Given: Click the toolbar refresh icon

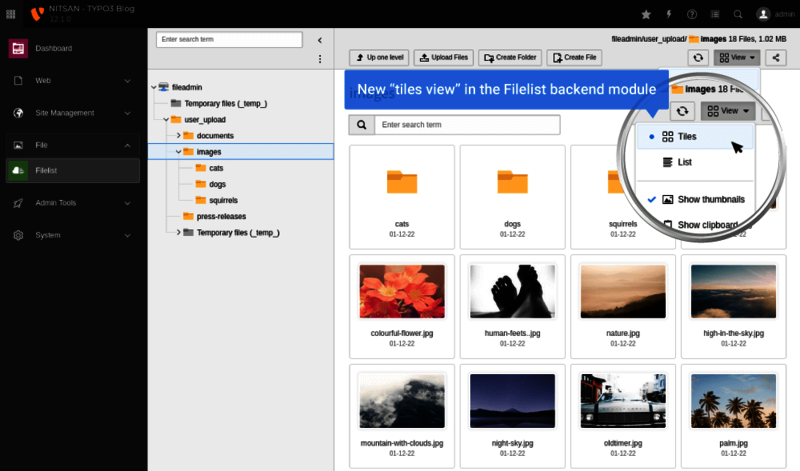Looking at the screenshot, I should tap(698, 58).
